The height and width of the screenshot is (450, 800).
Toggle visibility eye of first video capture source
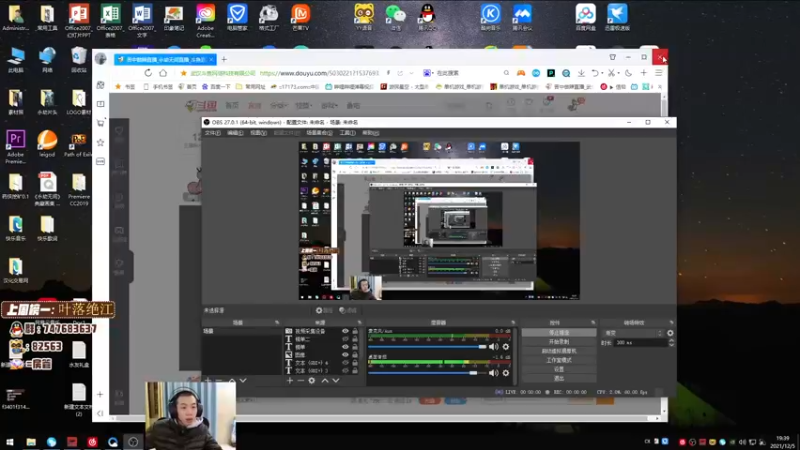[x=345, y=331]
